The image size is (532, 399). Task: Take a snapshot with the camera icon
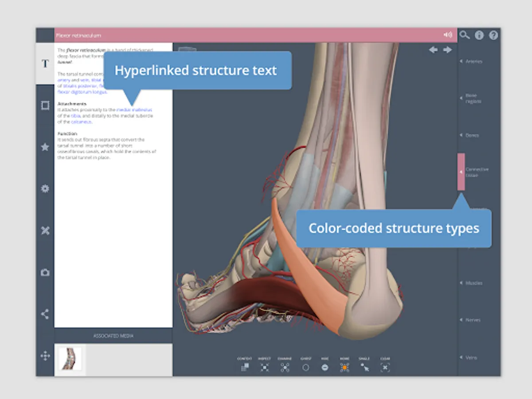[45, 272]
